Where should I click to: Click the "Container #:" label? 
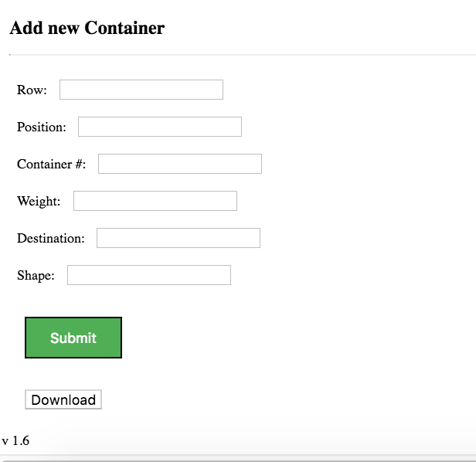[x=51, y=165]
